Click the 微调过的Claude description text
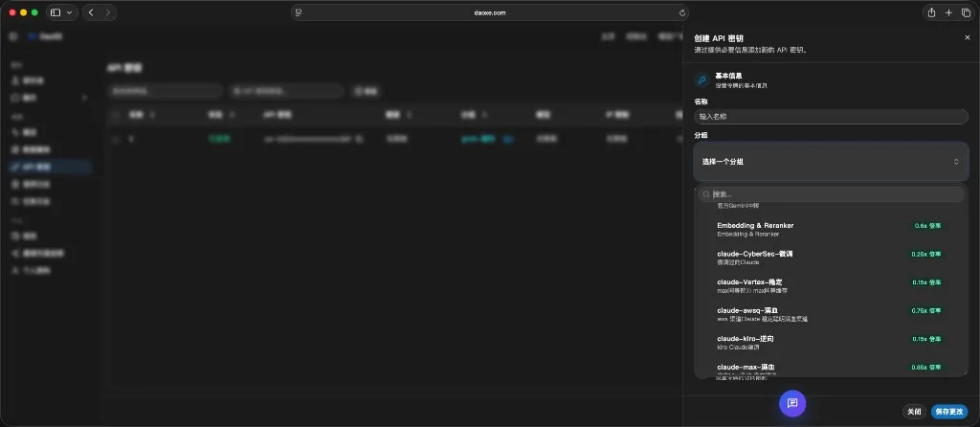 point(738,262)
